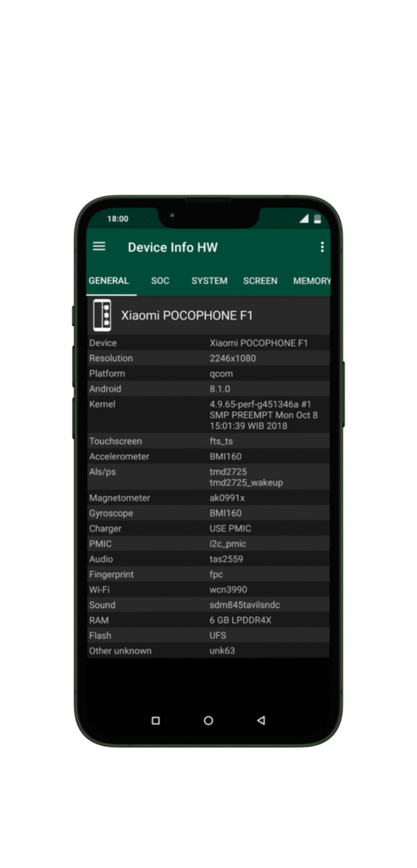Select the Kernel row label
The height and width of the screenshot is (868, 417).
pyautogui.click(x=103, y=404)
